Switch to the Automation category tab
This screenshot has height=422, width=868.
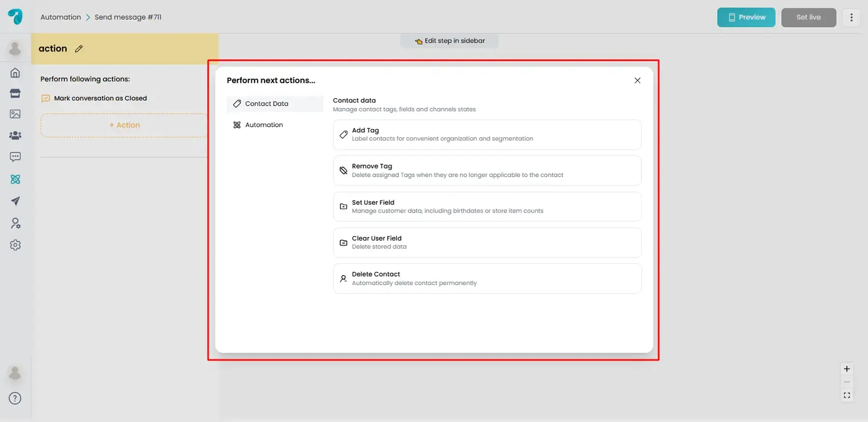coord(264,125)
